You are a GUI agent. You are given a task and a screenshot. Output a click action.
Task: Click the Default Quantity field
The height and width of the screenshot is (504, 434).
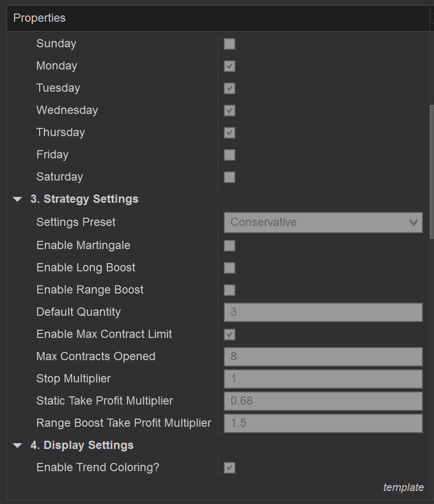point(323,312)
